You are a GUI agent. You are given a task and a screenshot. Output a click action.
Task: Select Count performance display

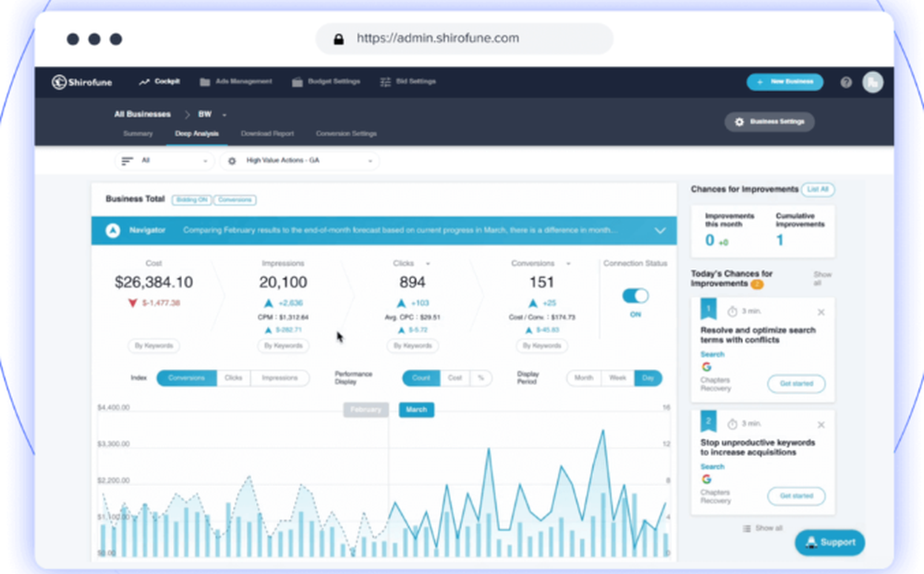(420, 378)
